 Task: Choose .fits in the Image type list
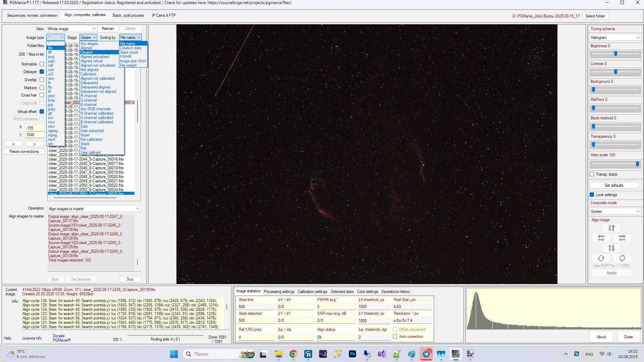point(56,48)
